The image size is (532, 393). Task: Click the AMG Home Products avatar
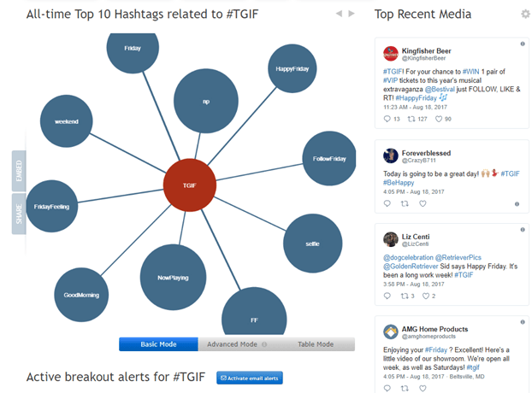click(x=390, y=331)
